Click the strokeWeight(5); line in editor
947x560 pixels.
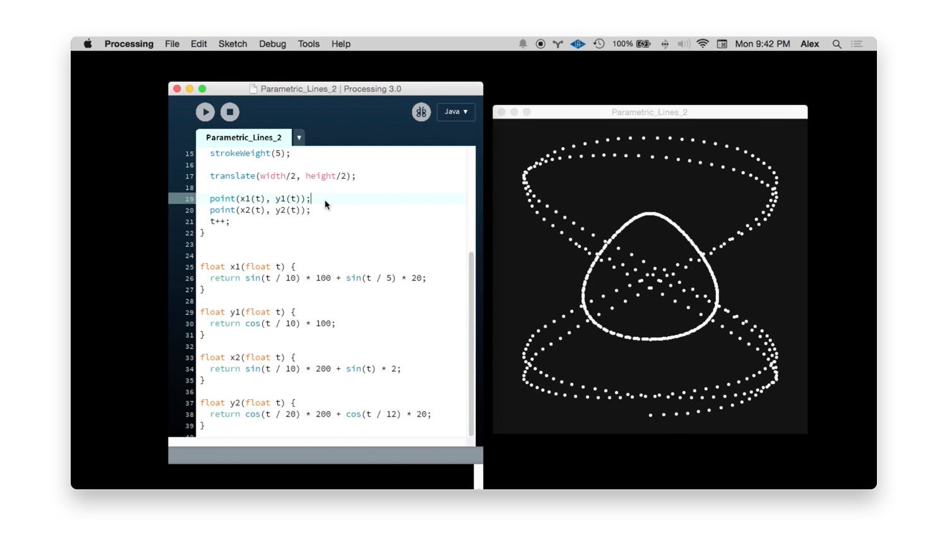[x=250, y=153]
